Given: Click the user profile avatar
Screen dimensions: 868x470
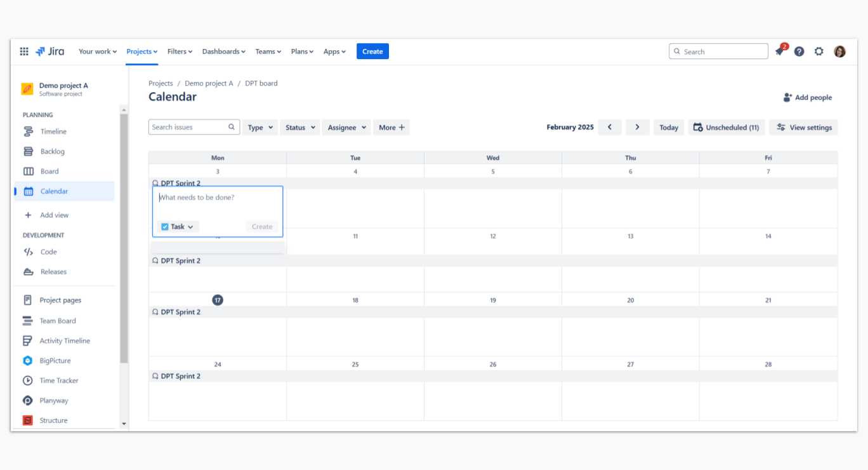Looking at the screenshot, I should (x=839, y=51).
